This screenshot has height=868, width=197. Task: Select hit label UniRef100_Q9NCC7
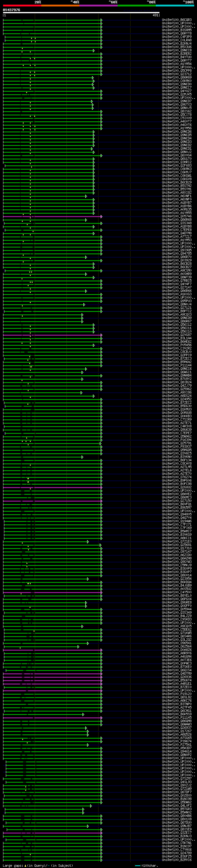[177, 88]
